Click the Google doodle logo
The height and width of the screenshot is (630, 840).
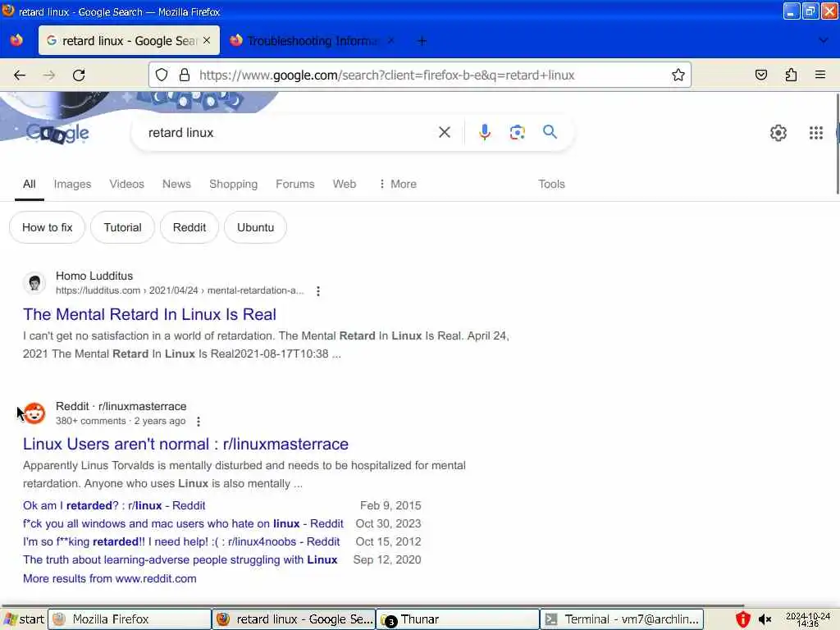coord(57,133)
